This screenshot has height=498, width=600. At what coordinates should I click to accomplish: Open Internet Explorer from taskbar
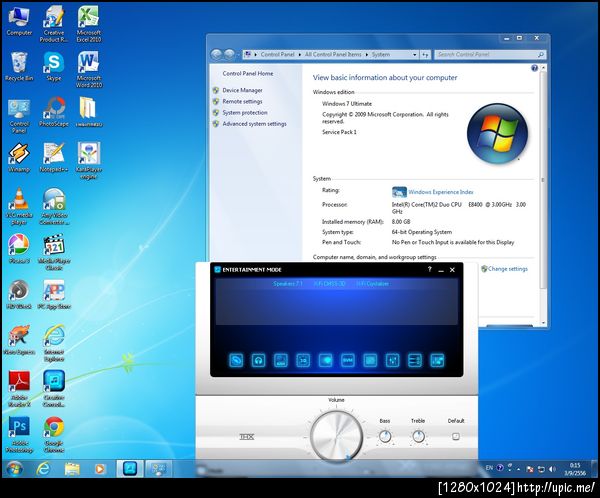coord(43,469)
